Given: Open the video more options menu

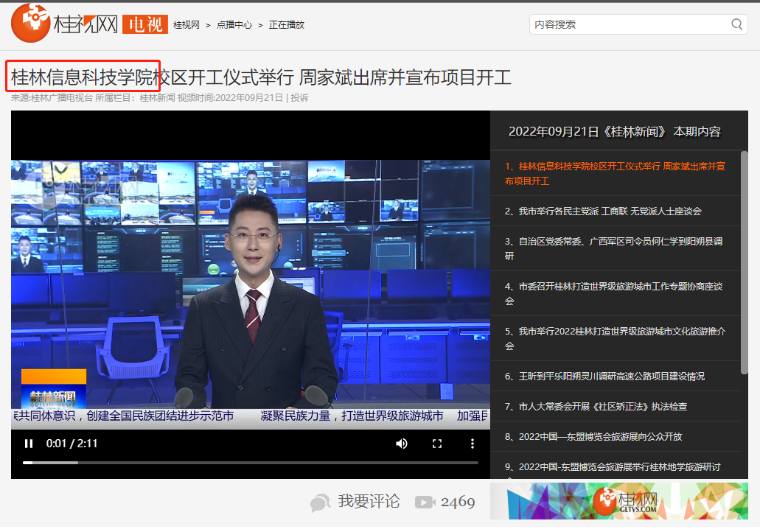Looking at the screenshot, I should pyautogui.click(x=473, y=444).
